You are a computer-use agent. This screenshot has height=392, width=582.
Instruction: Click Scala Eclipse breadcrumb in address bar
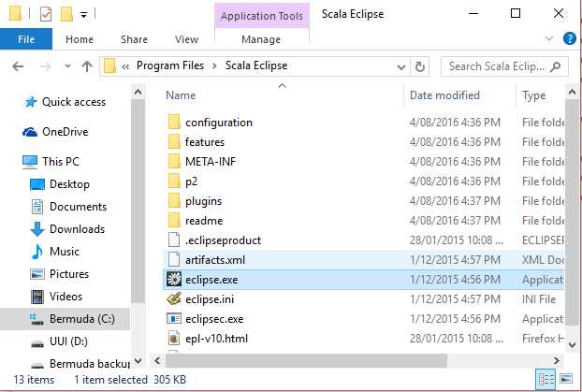click(256, 65)
